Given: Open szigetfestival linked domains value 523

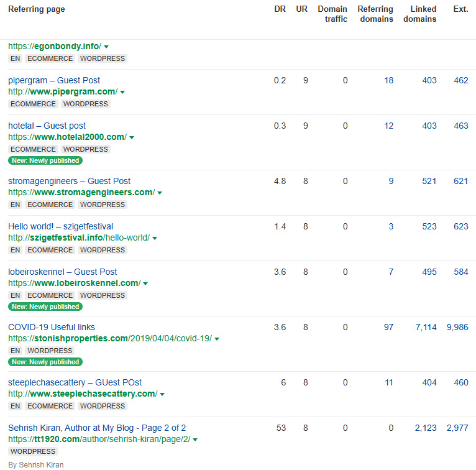Looking at the screenshot, I should pos(429,226).
